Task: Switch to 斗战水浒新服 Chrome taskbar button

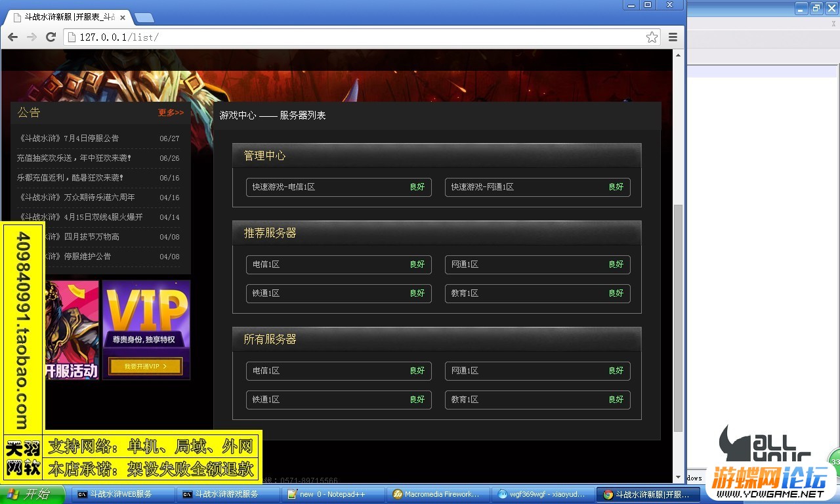Action: click(x=648, y=495)
